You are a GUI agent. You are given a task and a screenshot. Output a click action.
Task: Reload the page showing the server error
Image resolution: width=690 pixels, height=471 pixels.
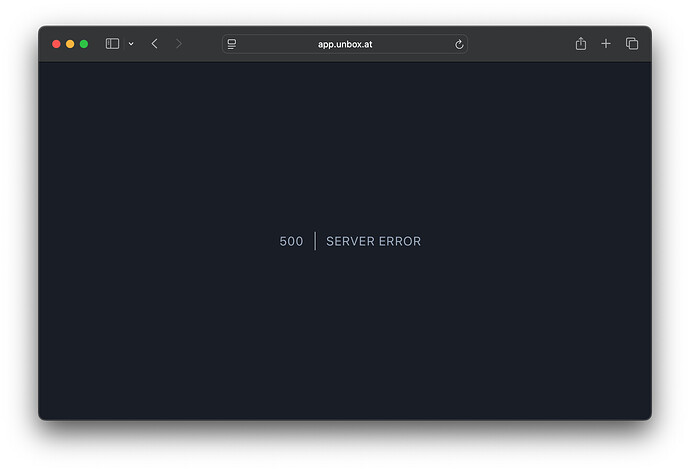(x=459, y=44)
